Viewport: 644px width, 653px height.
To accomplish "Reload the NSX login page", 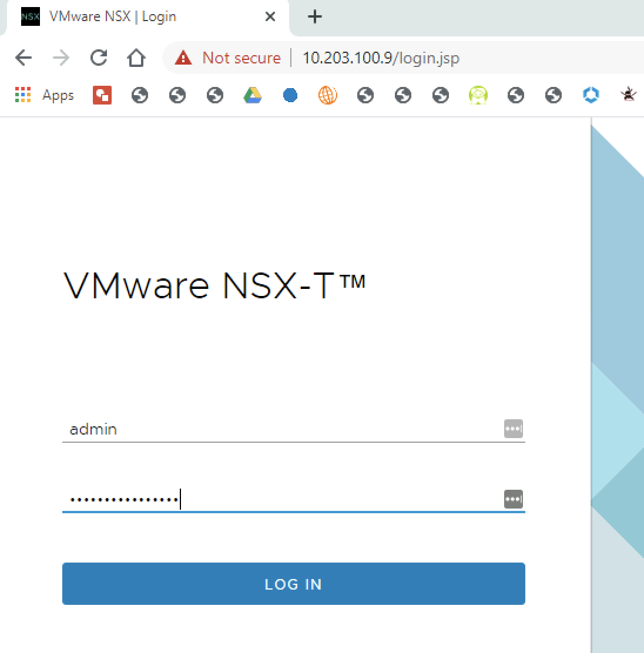I will [99, 58].
